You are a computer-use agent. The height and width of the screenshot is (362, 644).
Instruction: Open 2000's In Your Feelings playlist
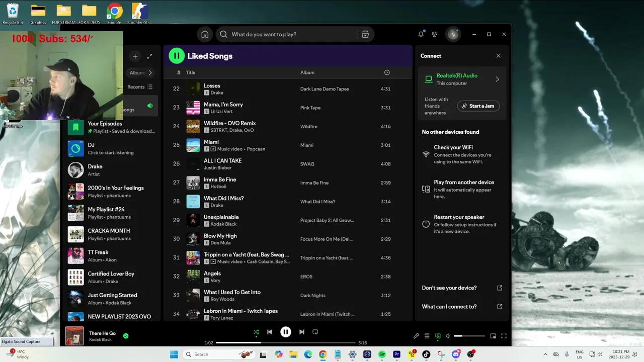pos(111,192)
